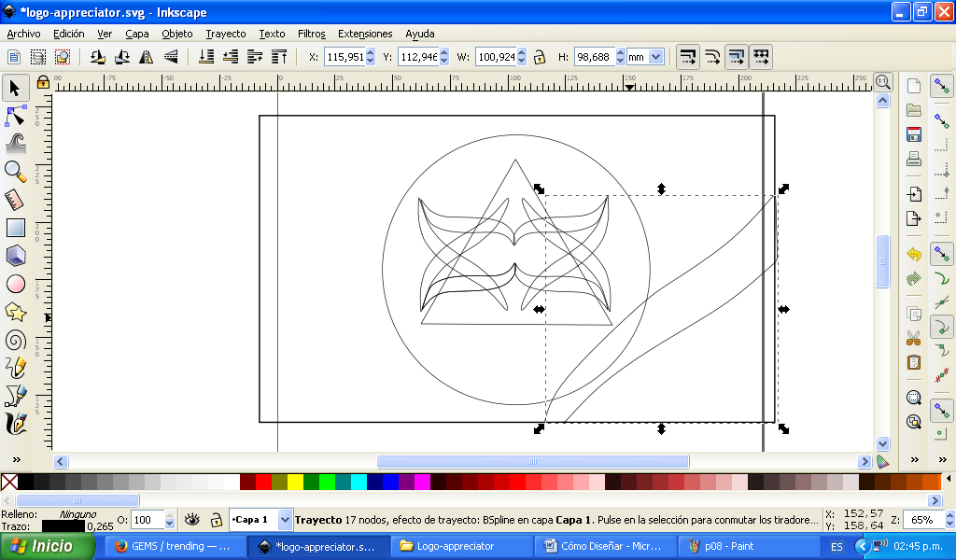Click the Inicio start button

(46, 546)
